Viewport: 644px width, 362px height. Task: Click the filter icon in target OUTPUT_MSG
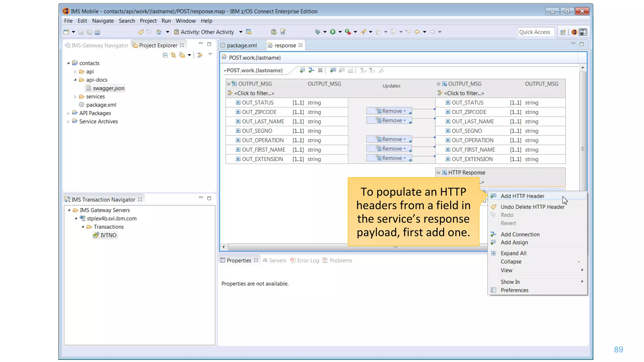tap(440, 93)
